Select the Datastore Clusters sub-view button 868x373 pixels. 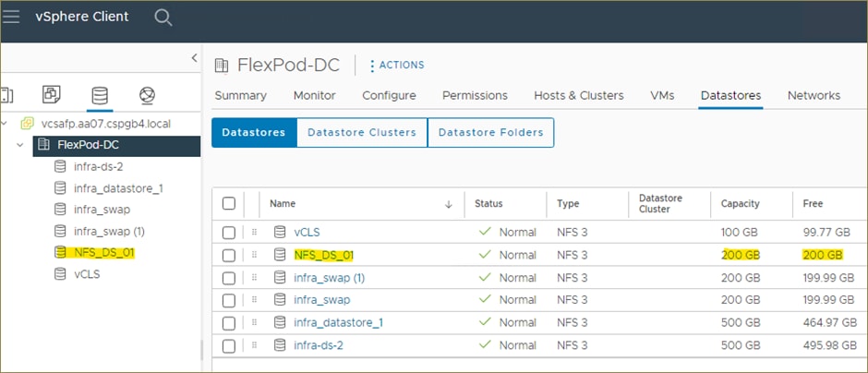pyautogui.click(x=362, y=132)
